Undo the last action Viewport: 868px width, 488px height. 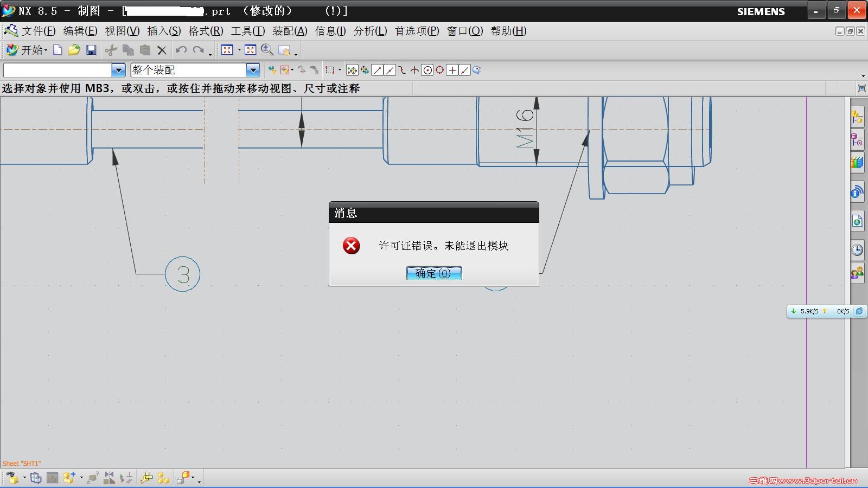point(181,50)
